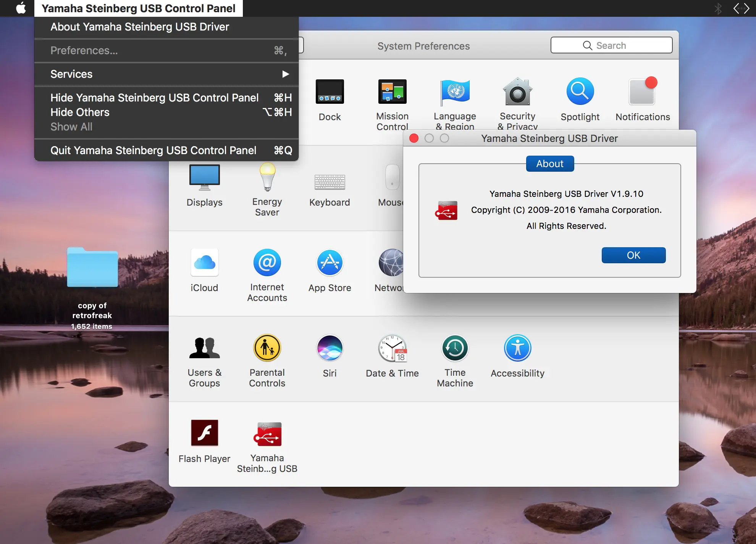Open App Store preferences
Image resolution: width=756 pixels, height=544 pixels.
click(x=330, y=262)
